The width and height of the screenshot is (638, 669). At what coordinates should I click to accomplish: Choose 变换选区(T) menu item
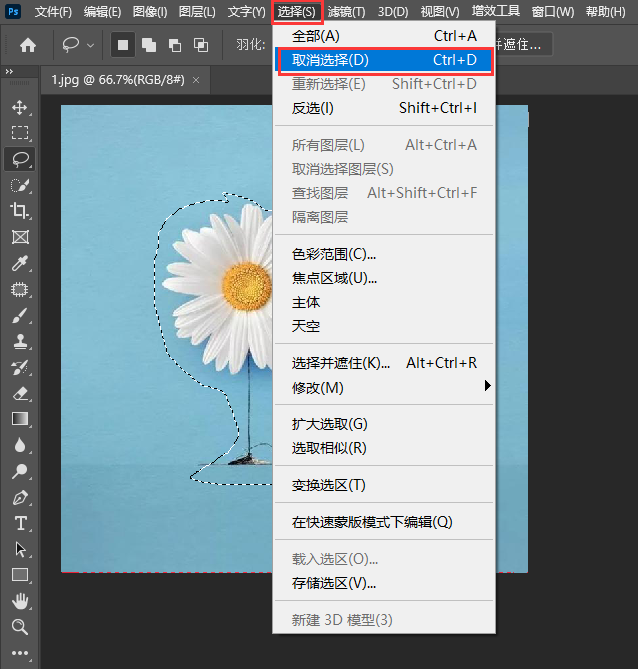384,485
